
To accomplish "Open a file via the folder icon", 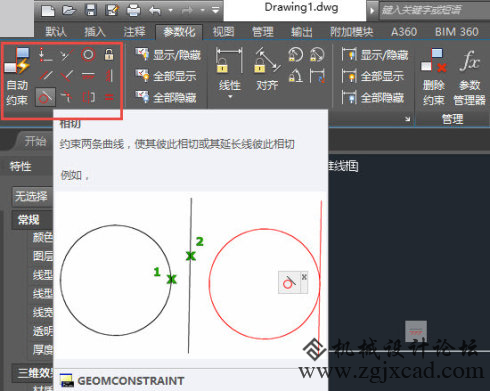I will click(x=69, y=10).
